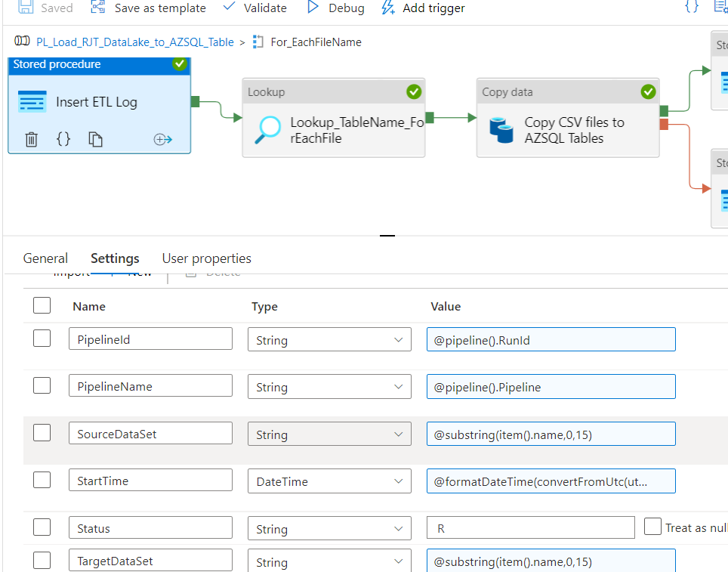Open the Add trigger menu icon
The image size is (728, 572).
tap(387, 8)
